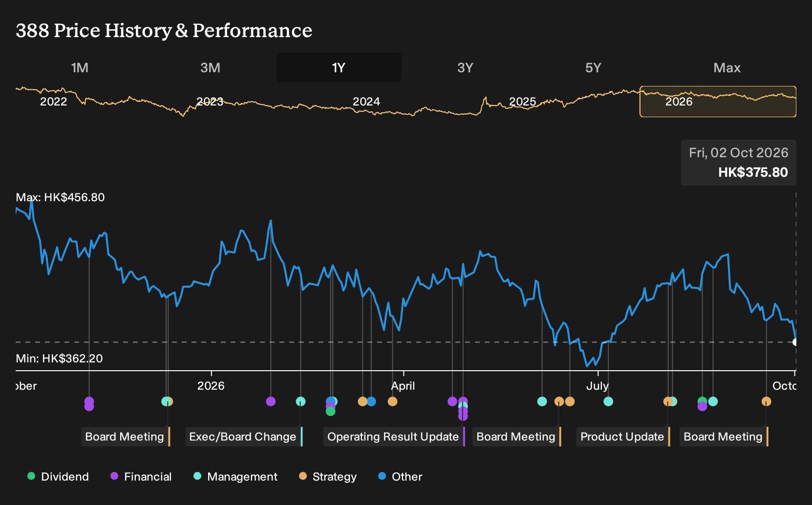
Task: Click the 388 Price History & Performance title
Action: click(164, 30)
